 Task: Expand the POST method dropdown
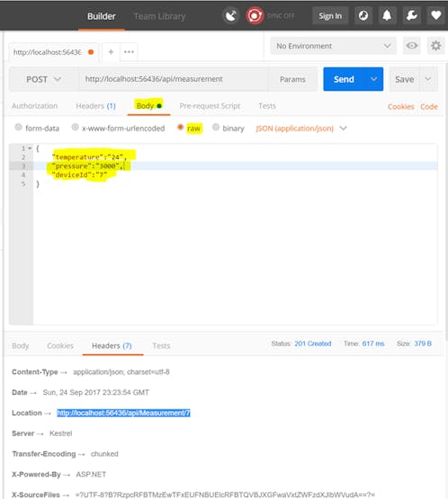pyautogui.click(x=44, y=79)
